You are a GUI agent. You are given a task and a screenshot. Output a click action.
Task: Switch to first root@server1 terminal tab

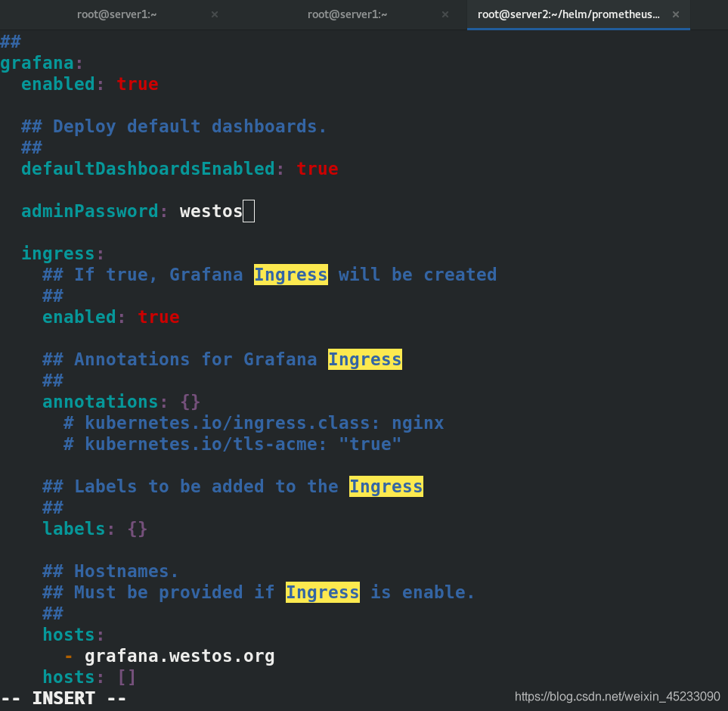pyautogui.click(x=116, y=14)
